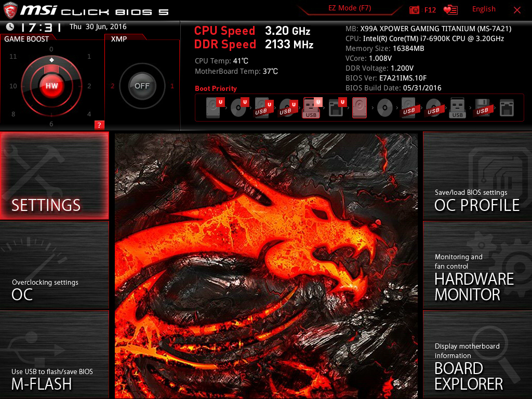Set Game Boost dial to stage 8
This screenshot has width=532, height=399.
[x=13, y=114]
